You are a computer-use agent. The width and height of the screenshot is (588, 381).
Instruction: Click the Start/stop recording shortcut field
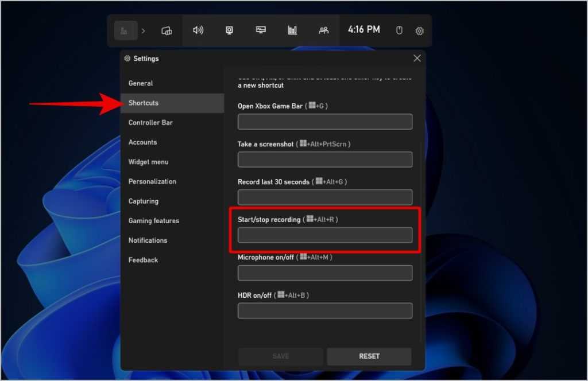point(325,235)
